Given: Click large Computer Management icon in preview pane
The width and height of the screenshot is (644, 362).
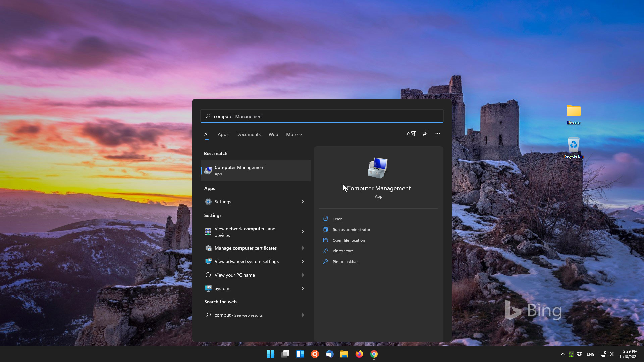Looking at the screenshot, I should 378,168.
